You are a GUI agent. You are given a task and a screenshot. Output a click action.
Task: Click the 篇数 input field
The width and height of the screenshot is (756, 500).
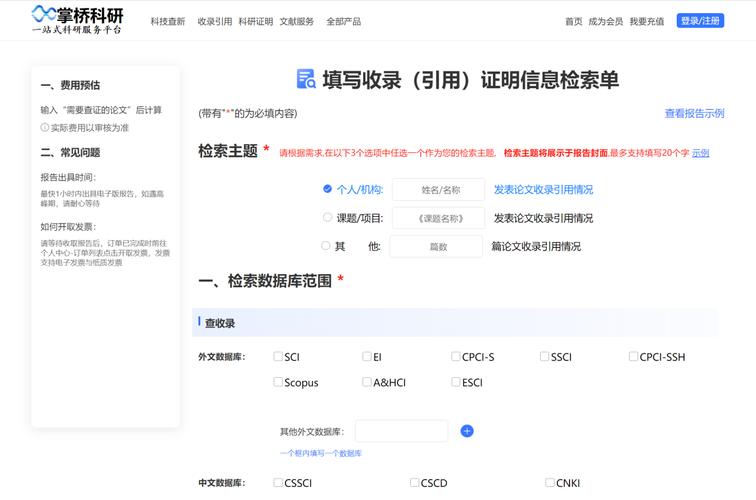436,246
